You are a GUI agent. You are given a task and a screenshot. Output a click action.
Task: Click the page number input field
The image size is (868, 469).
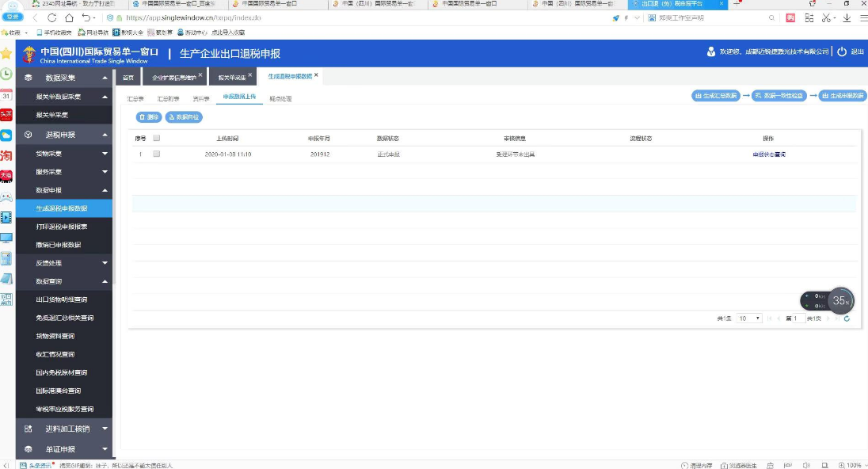tap(798, 318)
